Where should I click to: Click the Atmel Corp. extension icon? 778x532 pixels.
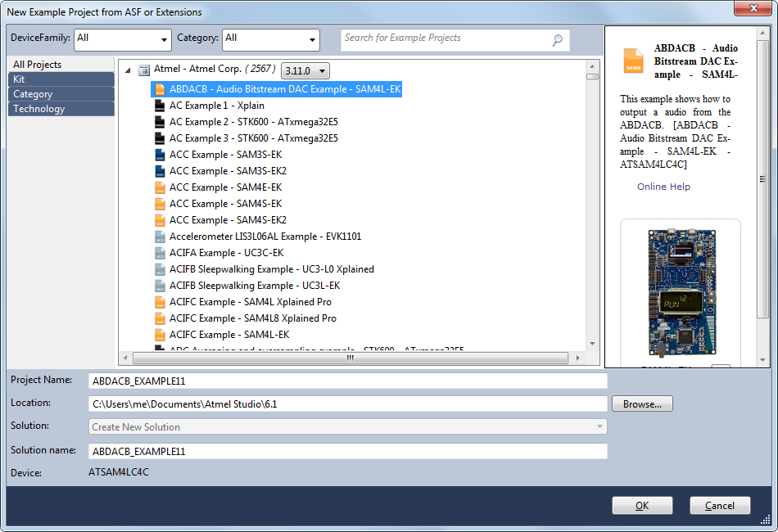(x=144, y=70)
